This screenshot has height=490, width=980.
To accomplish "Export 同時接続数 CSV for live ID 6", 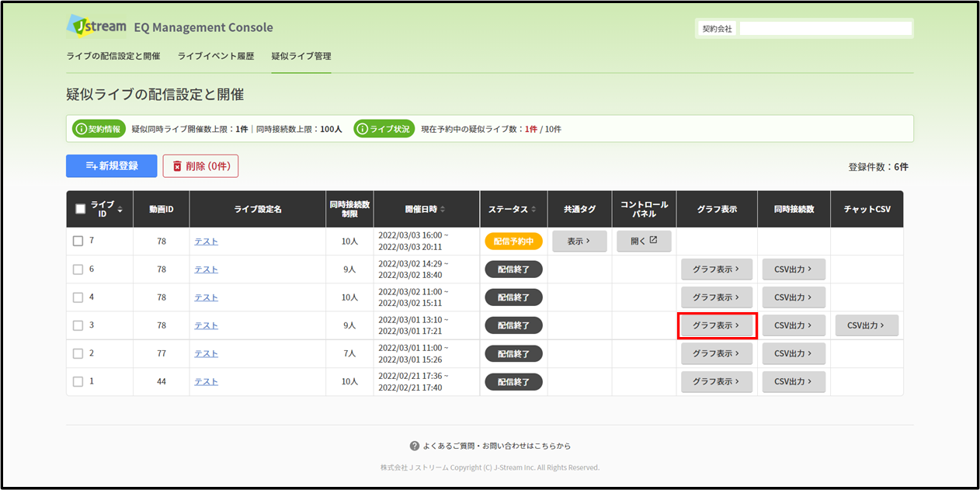I will pyautogui.click(x=794, y=269).
